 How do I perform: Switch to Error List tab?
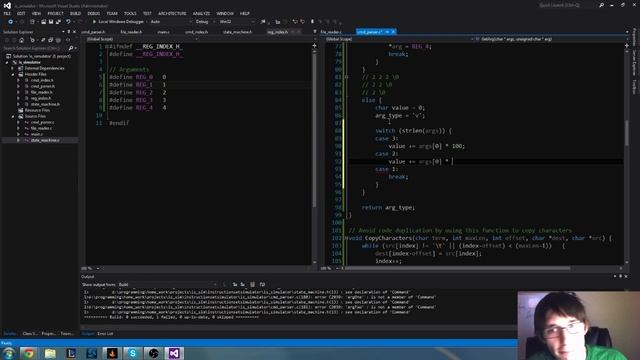[x=105, y=334]
